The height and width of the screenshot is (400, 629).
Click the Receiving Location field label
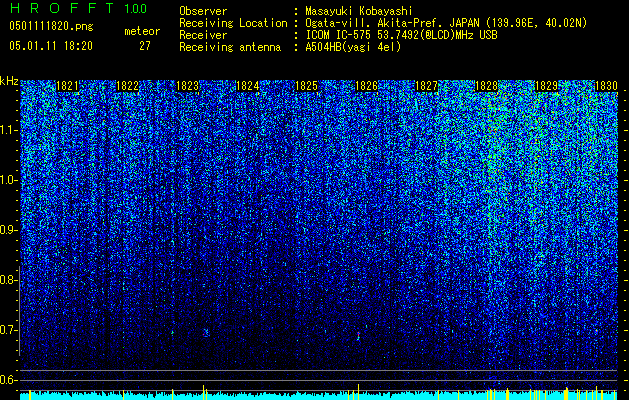point(233,24)
